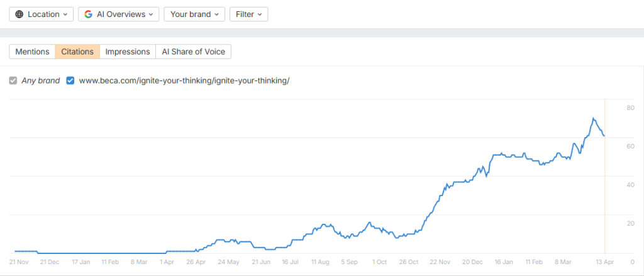Switch to the Mentions tab
644x276 pixels.
33,52
